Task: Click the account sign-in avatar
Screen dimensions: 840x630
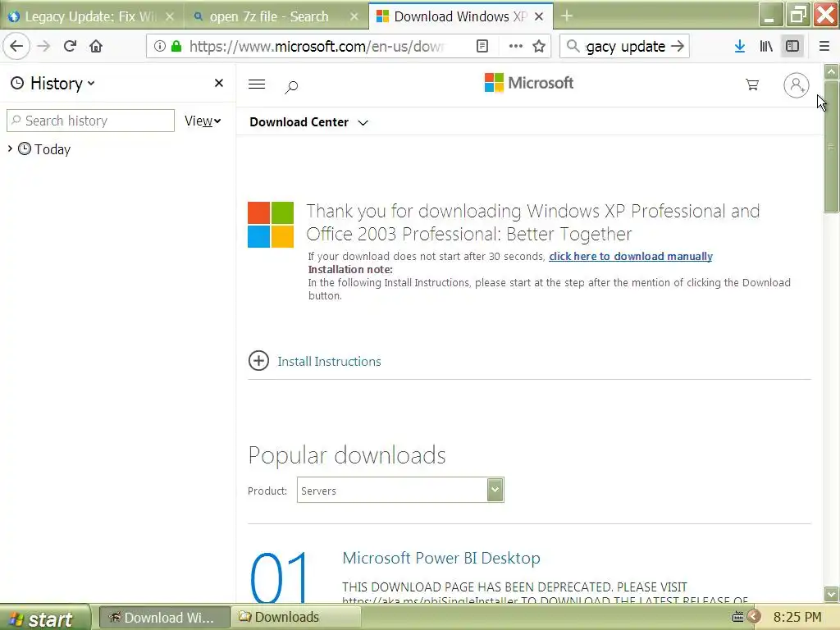Action: (x=796, y=85)
